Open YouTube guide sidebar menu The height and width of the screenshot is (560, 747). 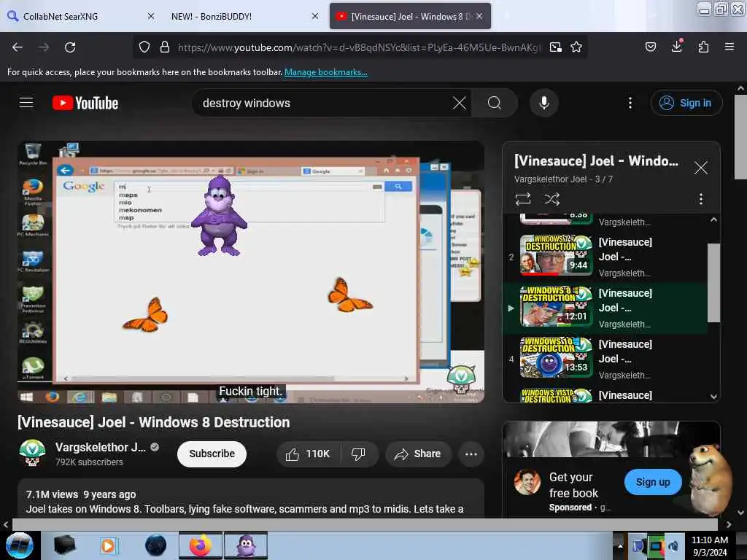pos(26,103)
